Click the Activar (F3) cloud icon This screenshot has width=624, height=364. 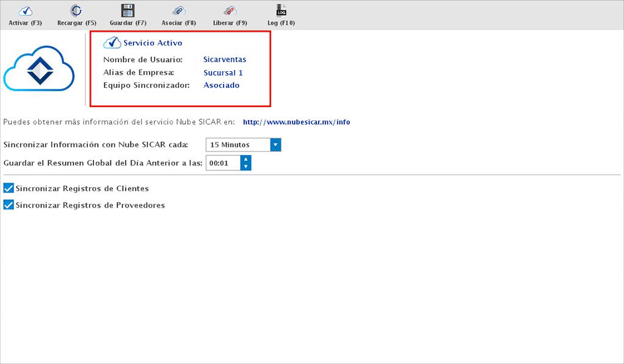25,10
